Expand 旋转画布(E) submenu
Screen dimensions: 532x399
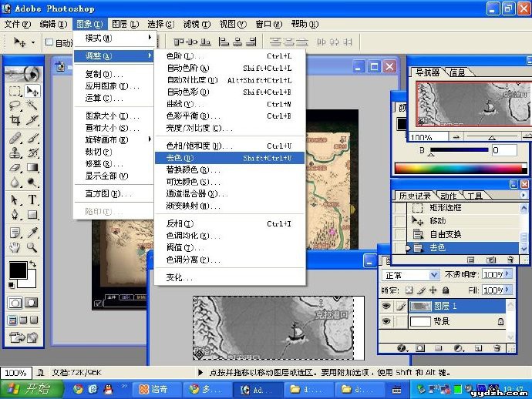[114, 139]
